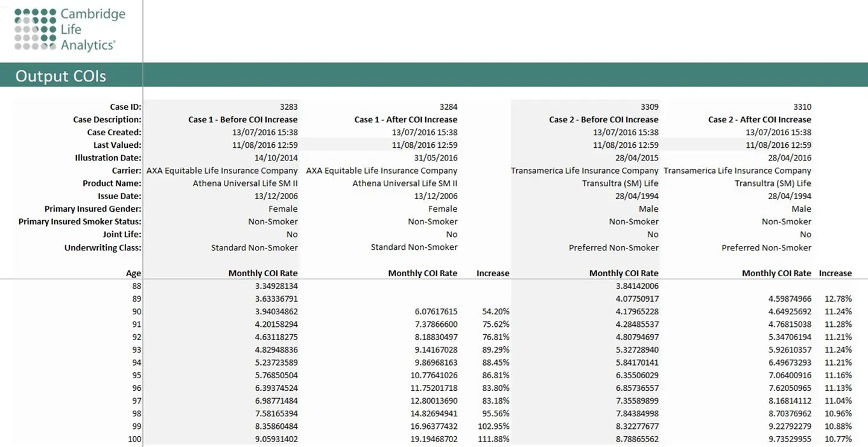Select age 100 row label

point(135,439)
